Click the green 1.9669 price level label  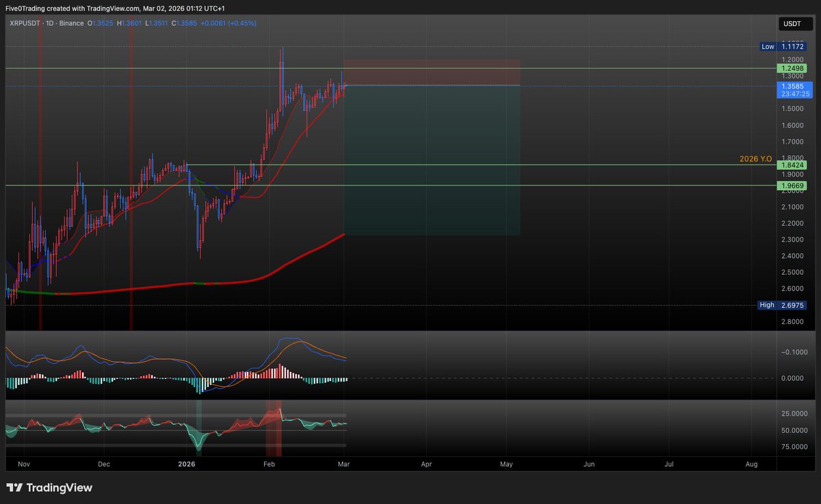coord(792,185)
